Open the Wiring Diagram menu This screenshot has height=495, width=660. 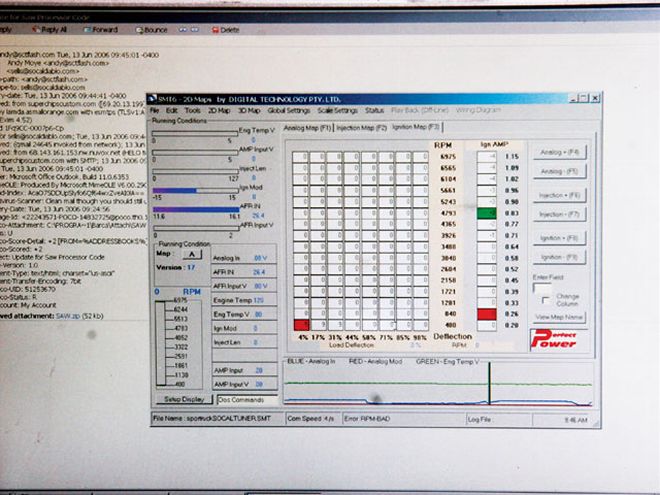(x=478, y=110)
